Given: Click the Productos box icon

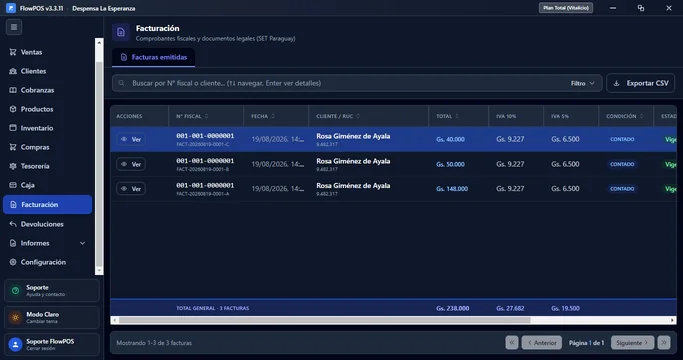Looking at the screenshot, I should click(x=13, y=109).
